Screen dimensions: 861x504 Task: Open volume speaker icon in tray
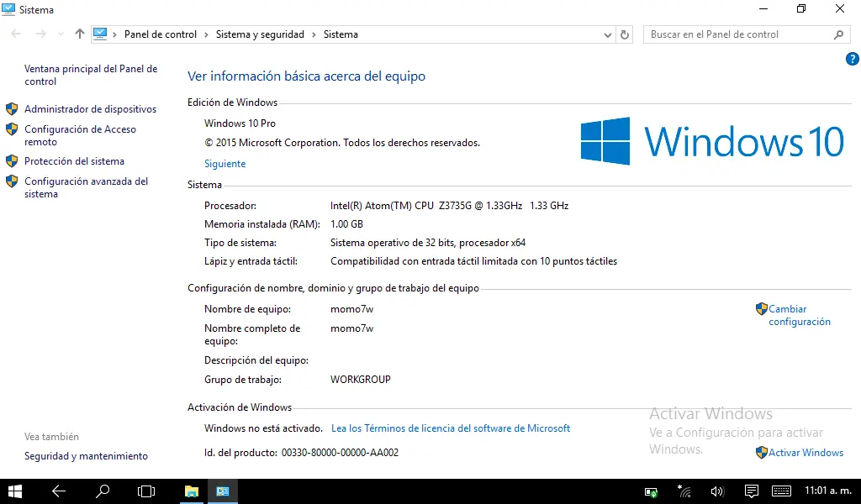pos(717,492)
